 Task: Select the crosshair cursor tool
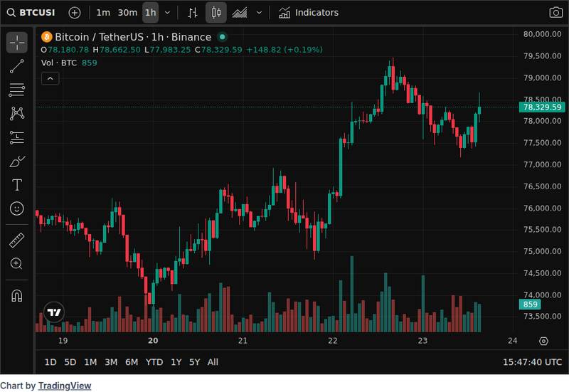tap(16, 43)
